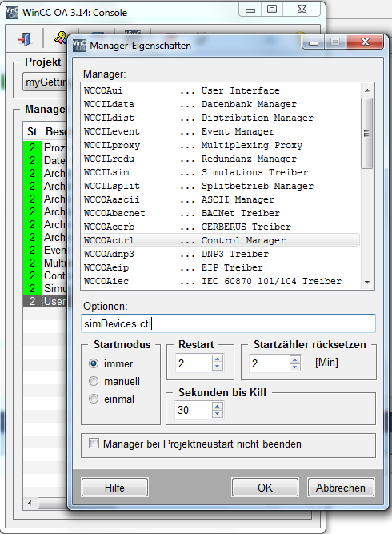Click the exit door icon in Console toolbar
This screenshot has width=392, height=534.
25,38
